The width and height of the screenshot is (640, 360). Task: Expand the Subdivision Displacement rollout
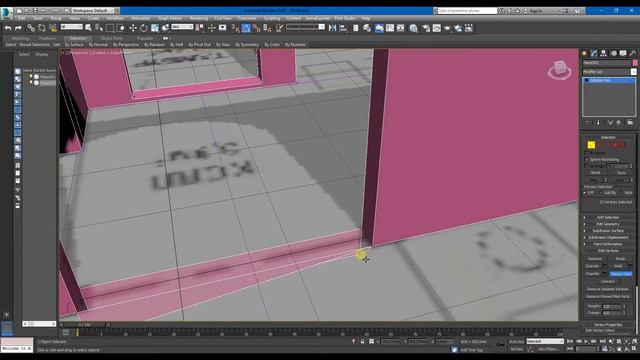pos(608,237)
